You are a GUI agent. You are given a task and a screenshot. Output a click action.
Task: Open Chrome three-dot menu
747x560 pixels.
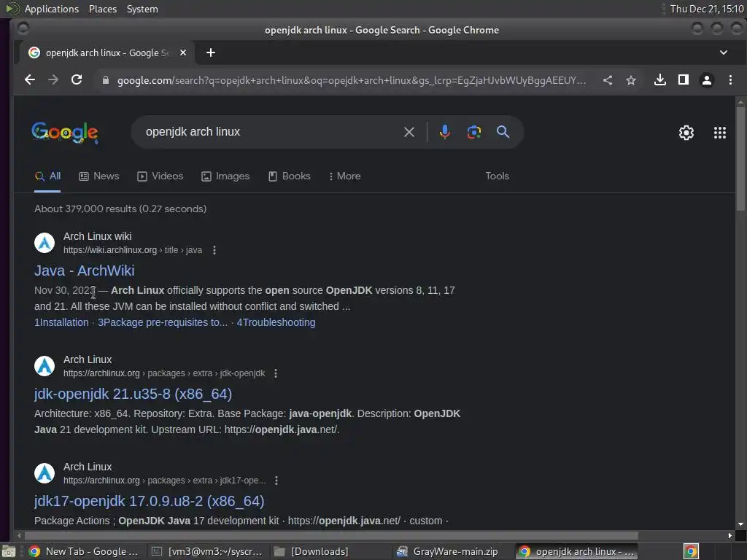coord(730,80)
